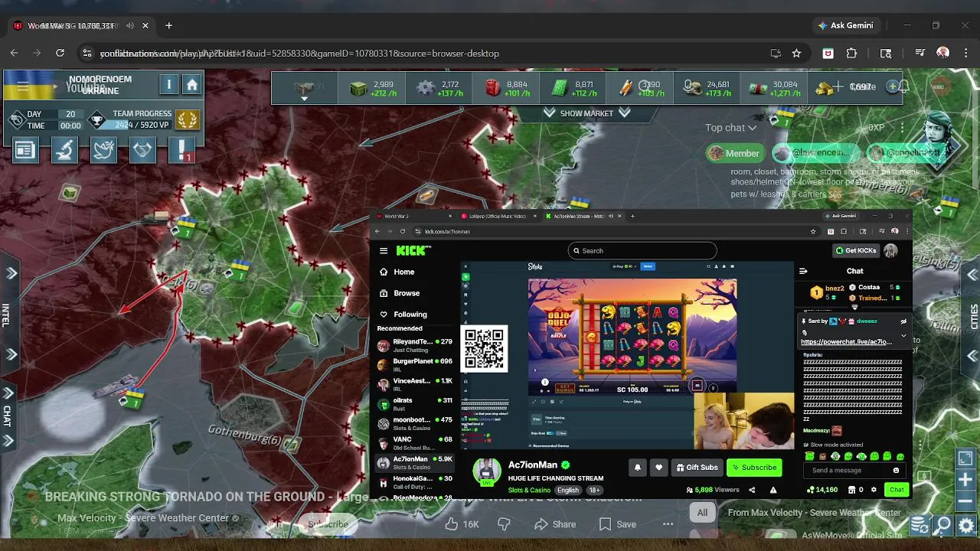Open the gold laurel ranking icon
Image resolution: width=980 pixels, height=551 pixels.
coord(187,120)
